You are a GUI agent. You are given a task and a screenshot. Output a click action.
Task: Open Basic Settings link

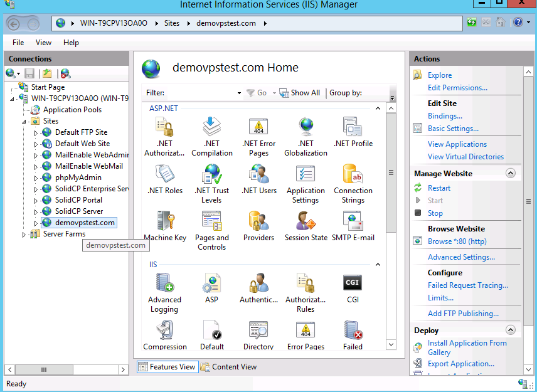tap(453, 129)
